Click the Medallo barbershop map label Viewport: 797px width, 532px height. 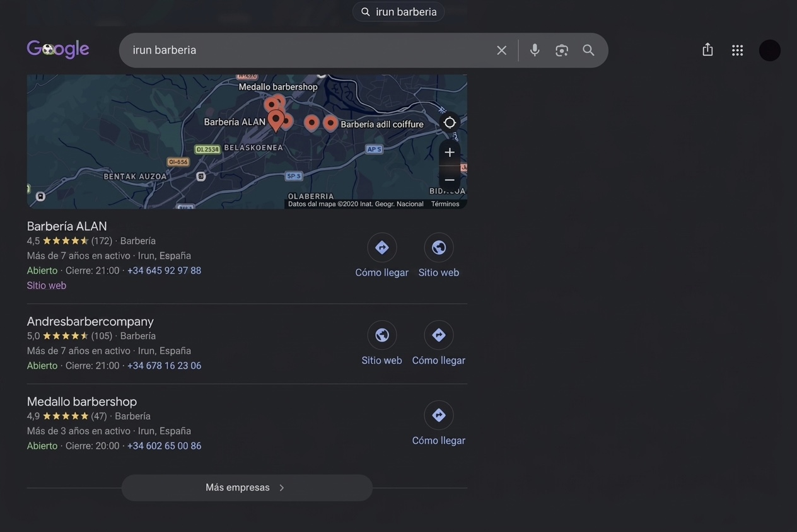tap(278, 87)
